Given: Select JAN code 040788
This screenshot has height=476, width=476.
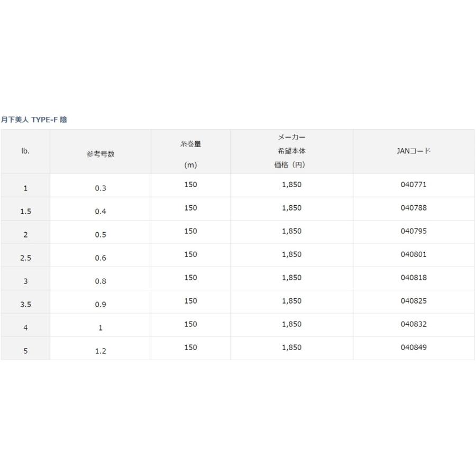Looking at the screenshot, I should coord(414,208).
